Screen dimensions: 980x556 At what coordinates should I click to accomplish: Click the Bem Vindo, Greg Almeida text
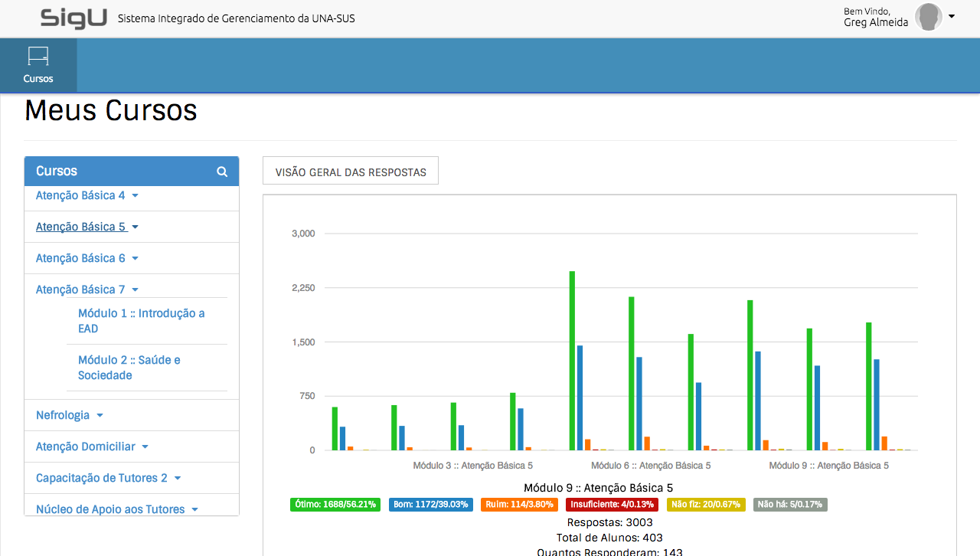876,17
